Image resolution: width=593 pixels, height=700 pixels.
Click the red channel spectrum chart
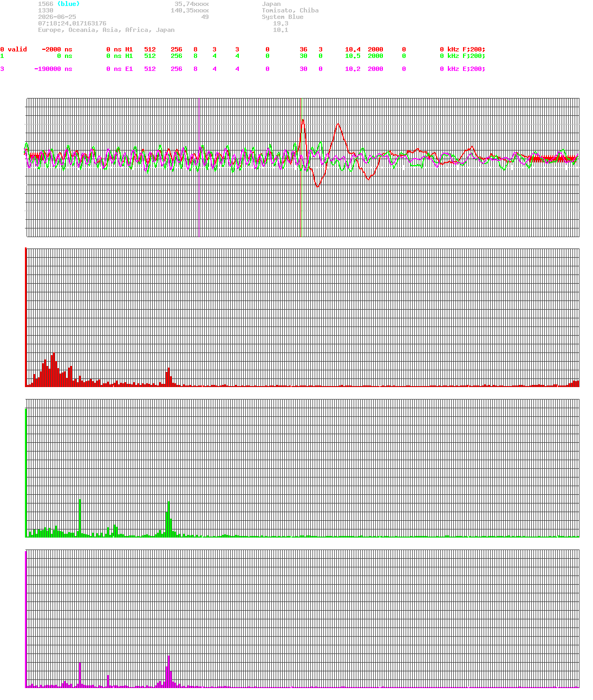(302, 317)
